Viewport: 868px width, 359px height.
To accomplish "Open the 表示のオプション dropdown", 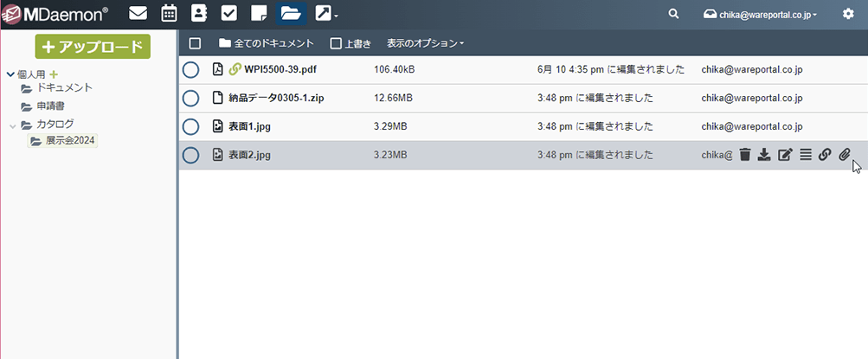I will pyautogui.click(x=425, y=43).
